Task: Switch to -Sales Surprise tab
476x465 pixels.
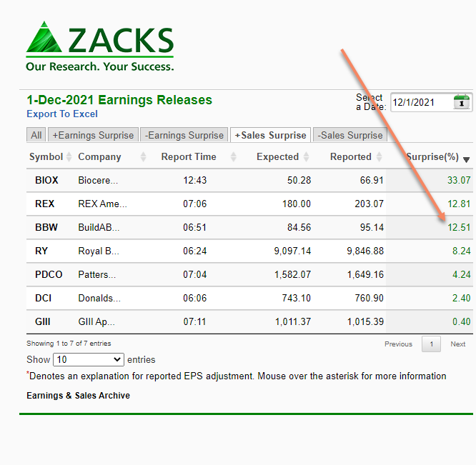Action: point(350,135)
